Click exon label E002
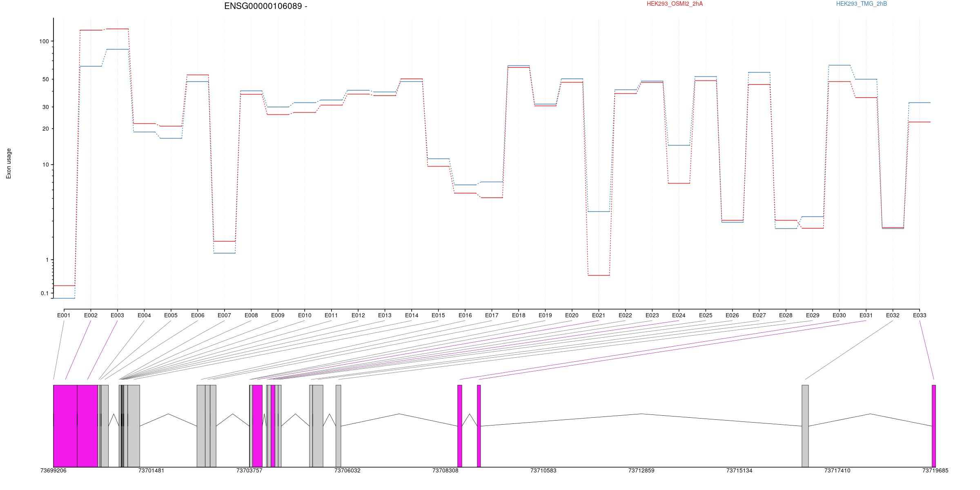The image size is (980, 490). coord(91,315)
